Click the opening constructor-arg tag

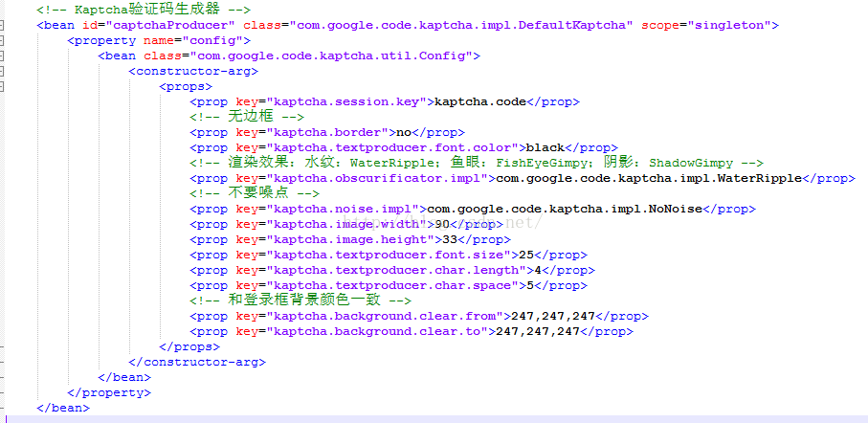[193, 72]
